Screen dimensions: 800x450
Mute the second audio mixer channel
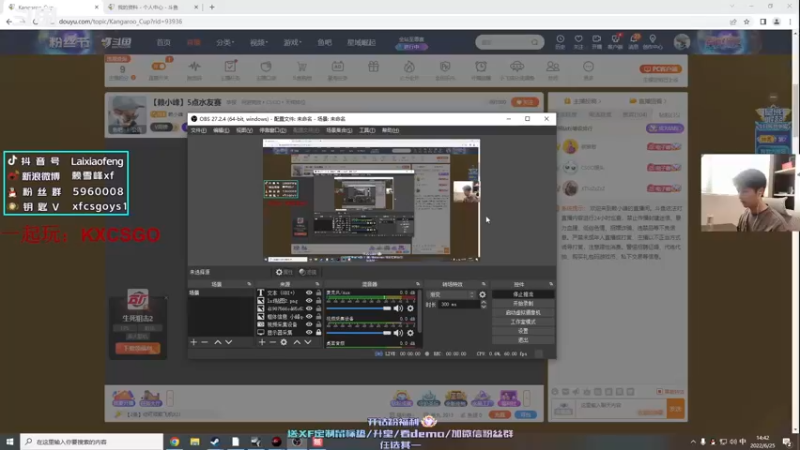[398, 333]
